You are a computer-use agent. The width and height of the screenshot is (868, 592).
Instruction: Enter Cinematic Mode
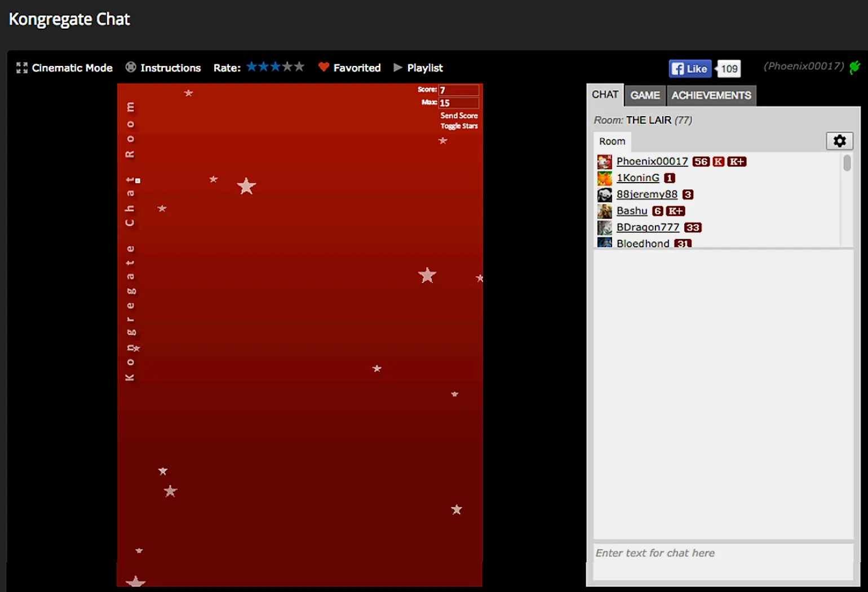pyautogui.click(x=64, y=68)
